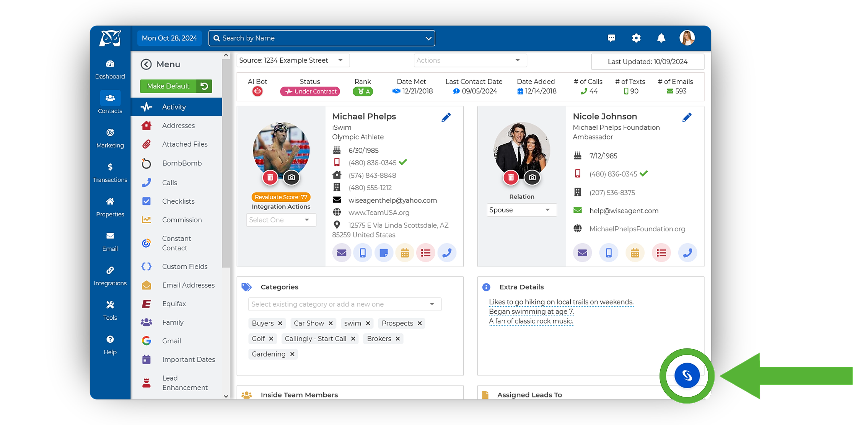This screenshot has height=425, width=868.
Task: Expand the Search by Name dropdown arrow
Action: pos(428,38)
